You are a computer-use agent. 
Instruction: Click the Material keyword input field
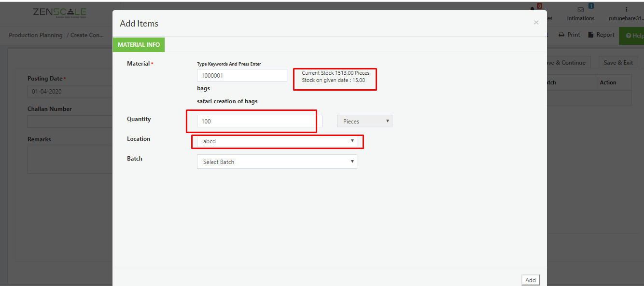pyautogui.click(x=242, y=75)
